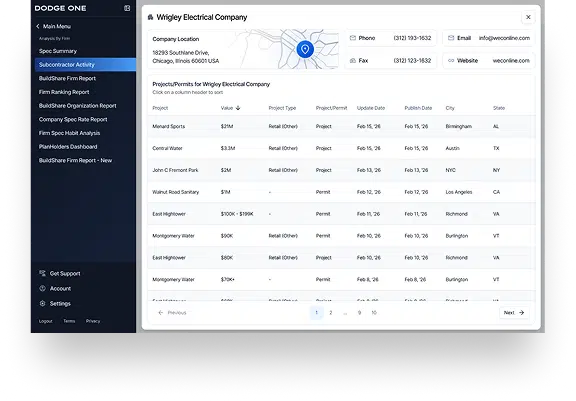Click the Previous page button
This screenshot has height=401, width=576.
point(172,313)
